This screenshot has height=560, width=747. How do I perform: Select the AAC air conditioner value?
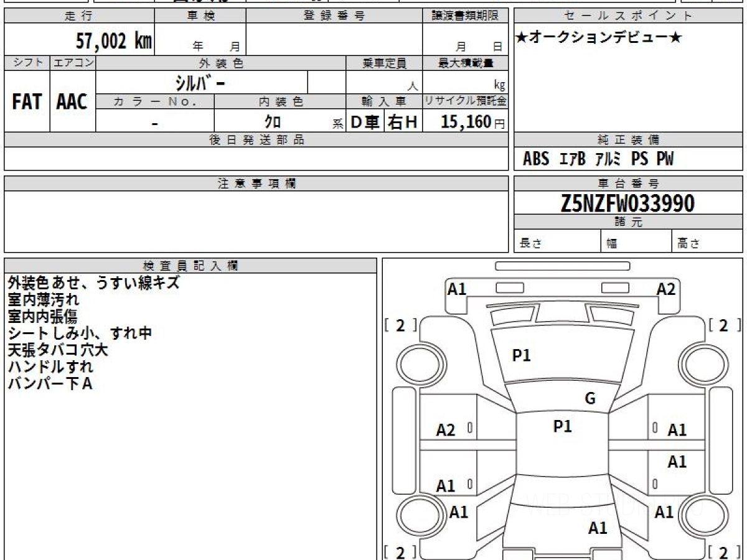(x=72, y=102)
